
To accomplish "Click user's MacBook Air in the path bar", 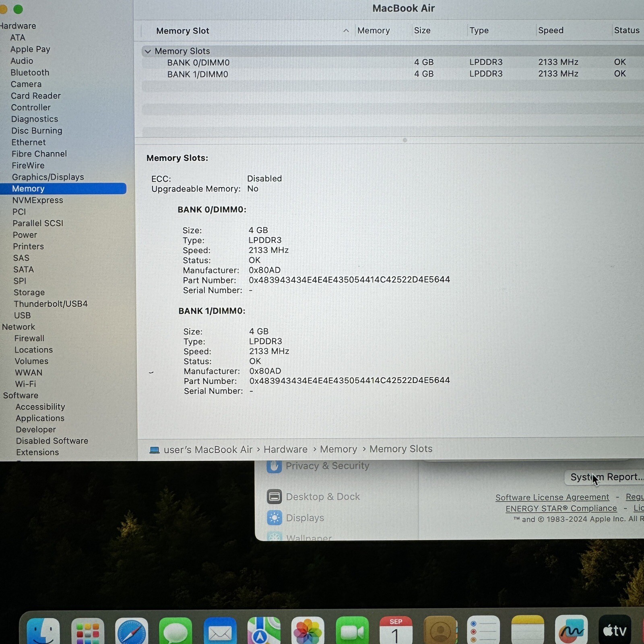I will click(208, 450).
